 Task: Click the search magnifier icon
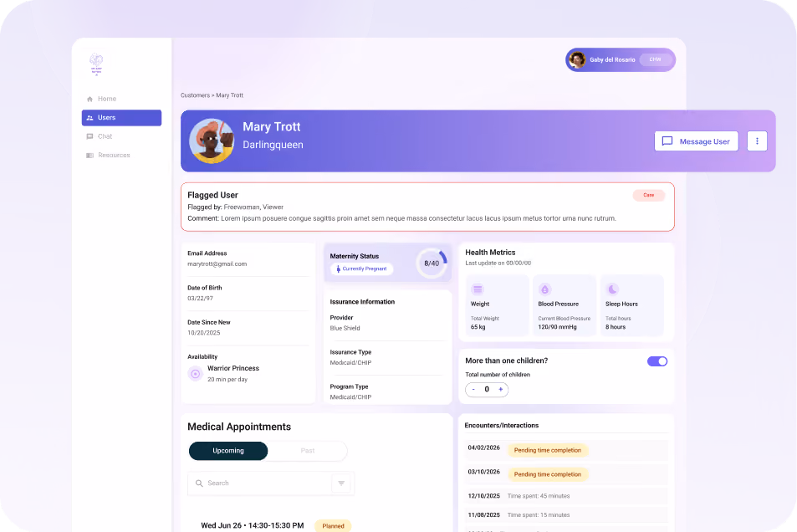[x=199, y=483]
